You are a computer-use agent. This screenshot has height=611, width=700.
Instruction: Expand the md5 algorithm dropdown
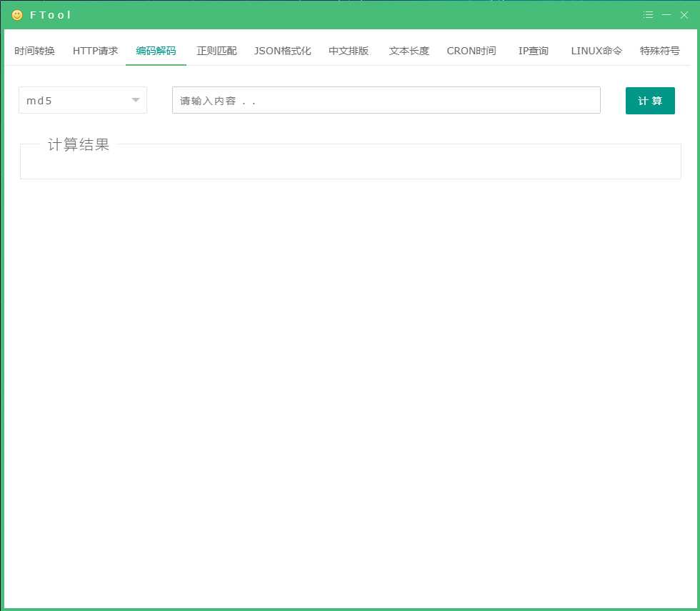click(83, 101)
